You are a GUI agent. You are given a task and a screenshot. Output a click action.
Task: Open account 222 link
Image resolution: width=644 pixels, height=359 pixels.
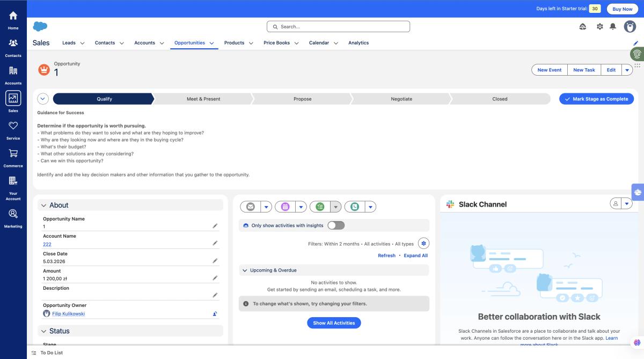point(47,244)
